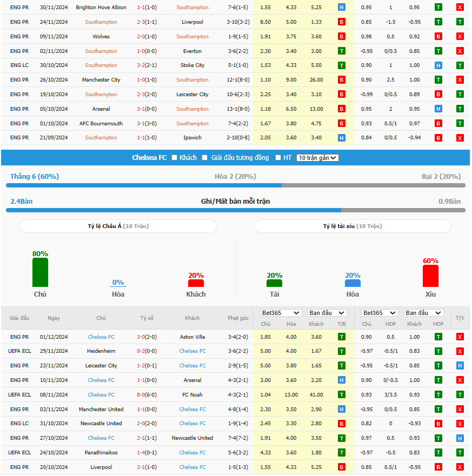Viewport: 472px width, 476px height.
Task: Open the Bet365 dropdown above Chủ/Hòa odds columns
Action: tap(281, 313)
